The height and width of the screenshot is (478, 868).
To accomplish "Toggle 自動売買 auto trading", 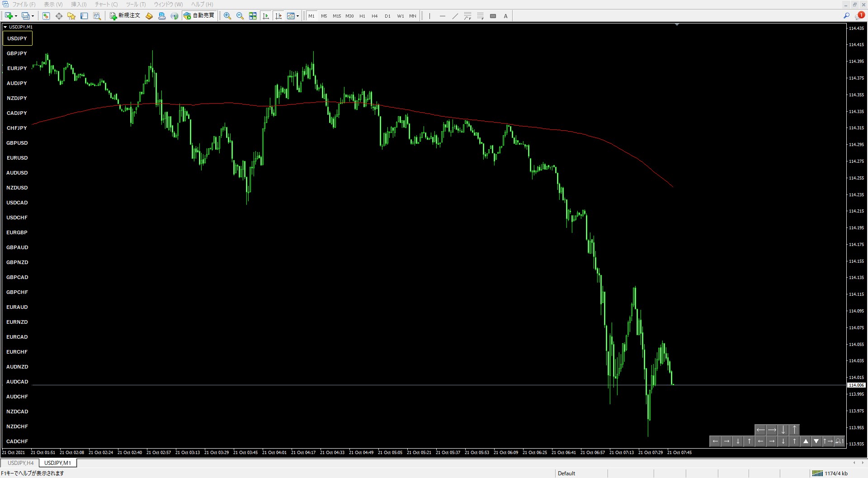I will point(199,16).
